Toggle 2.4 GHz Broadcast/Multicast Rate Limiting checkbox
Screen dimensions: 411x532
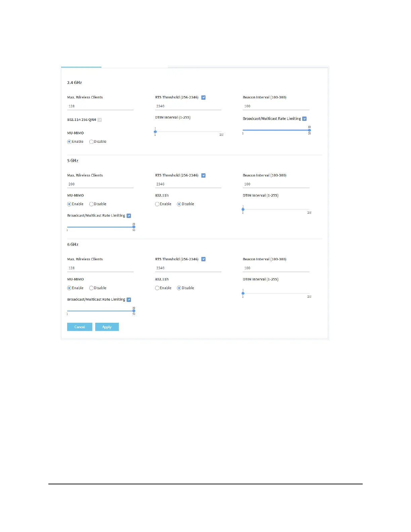click(x=305, y=119)
